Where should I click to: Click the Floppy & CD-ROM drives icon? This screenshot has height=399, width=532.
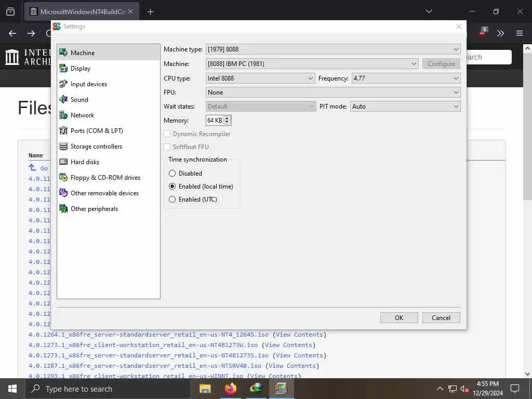pyautogui.click(x=63, y=178)
